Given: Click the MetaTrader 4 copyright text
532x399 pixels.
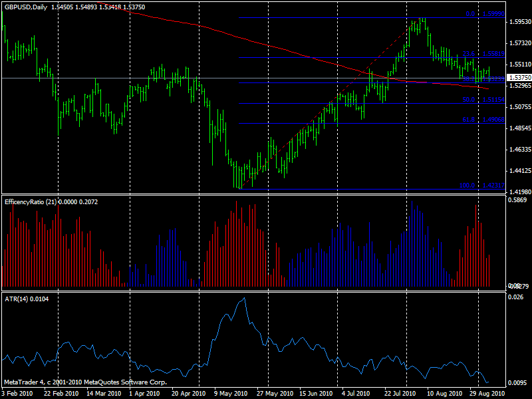Looking at the screenshot, I should pos(84,382).
